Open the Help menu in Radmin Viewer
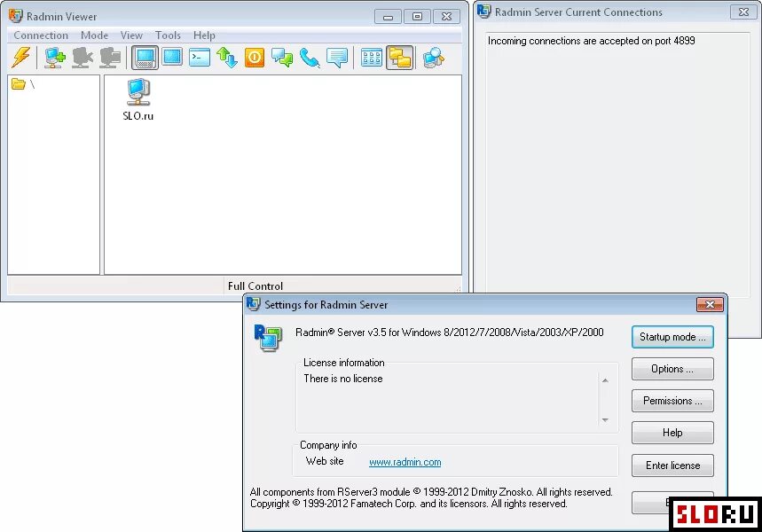Viewport: 762px width, 532px height. tap(204, 35)
